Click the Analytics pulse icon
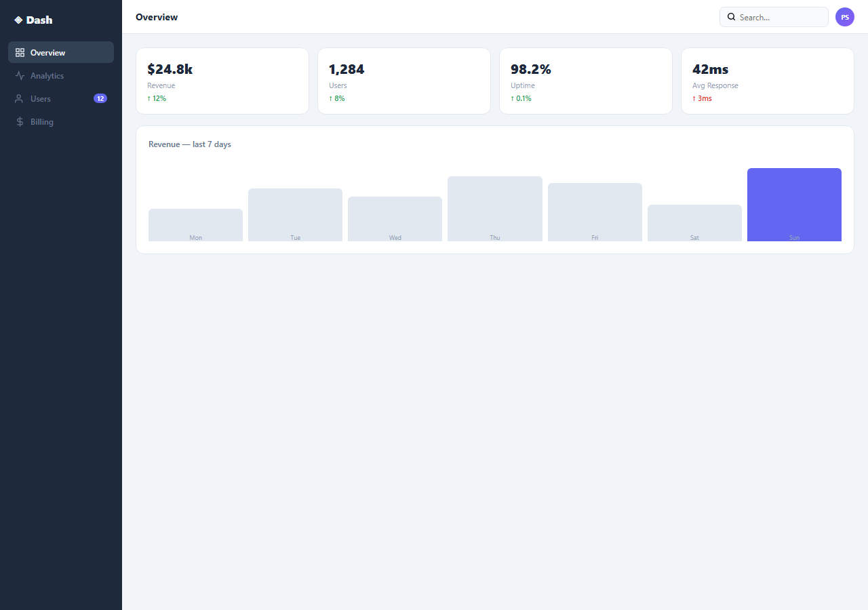 pyautogui.click(x=20, y=76)
